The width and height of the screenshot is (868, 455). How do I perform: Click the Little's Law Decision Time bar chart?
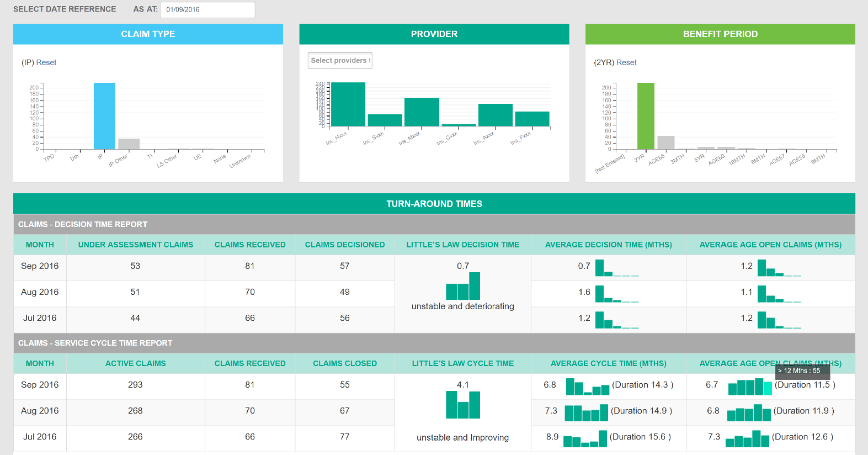click(x=463, y=286)
